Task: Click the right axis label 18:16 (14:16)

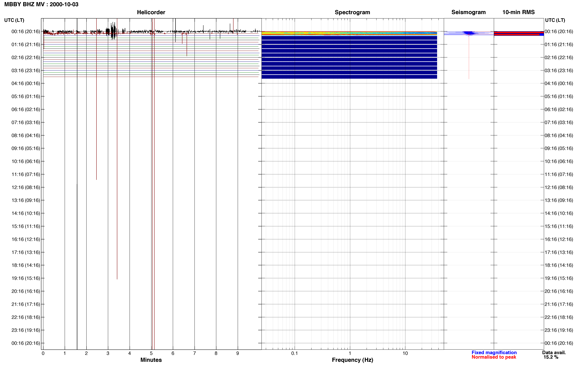Action: [559, 265]
